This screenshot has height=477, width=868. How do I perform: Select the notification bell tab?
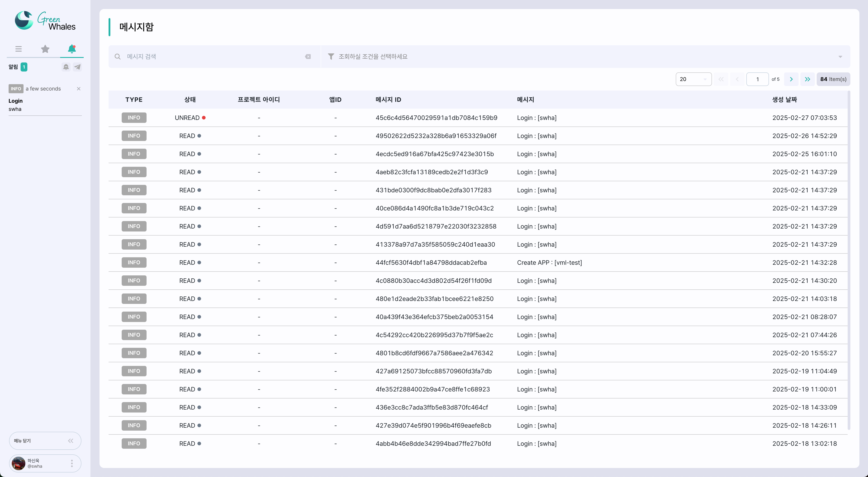click(72, 49)
